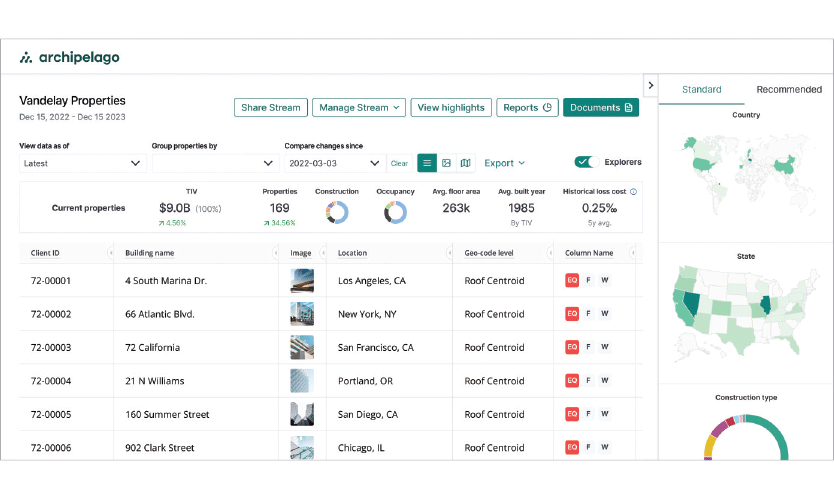The image size is (834, 500).
Task: Open the Documents button
Action: [x=601, y=107]
